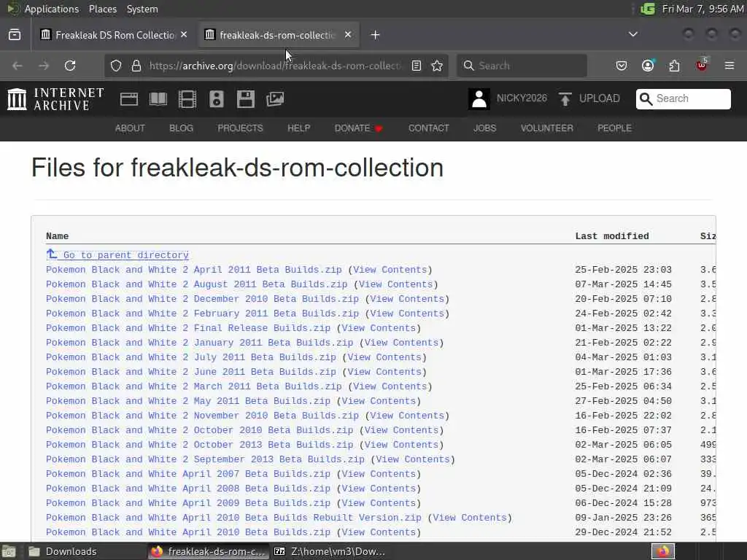Expand the list all tabs chevron
The image size is (747, 560).
[633, 34]
